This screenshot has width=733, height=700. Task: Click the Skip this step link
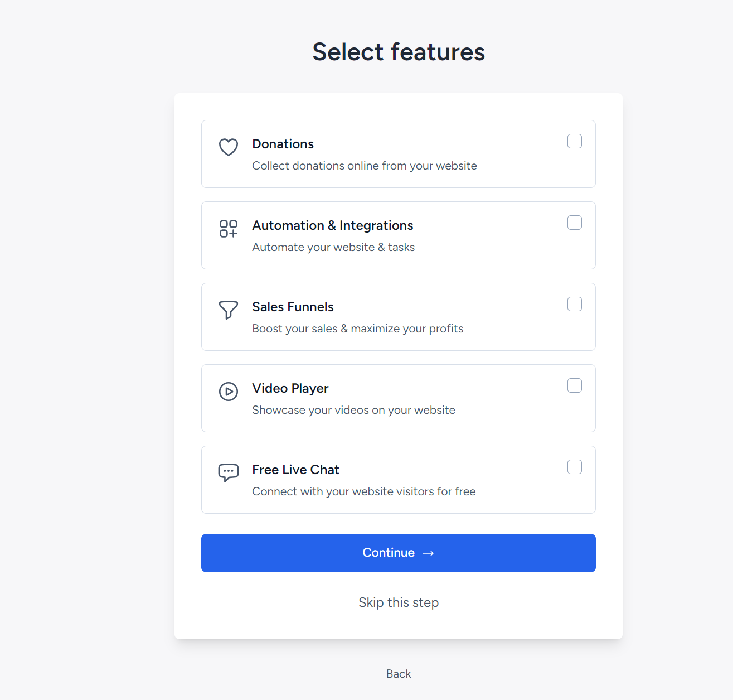coord(399,602)
